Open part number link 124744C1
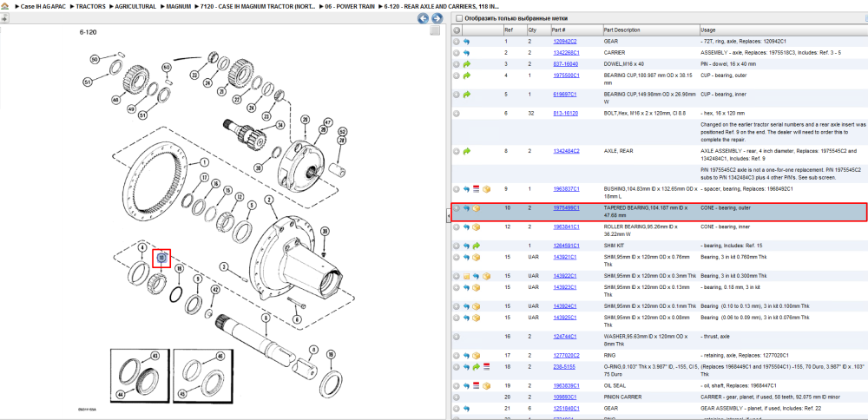The image size is (868, 420). click(565, 337)
